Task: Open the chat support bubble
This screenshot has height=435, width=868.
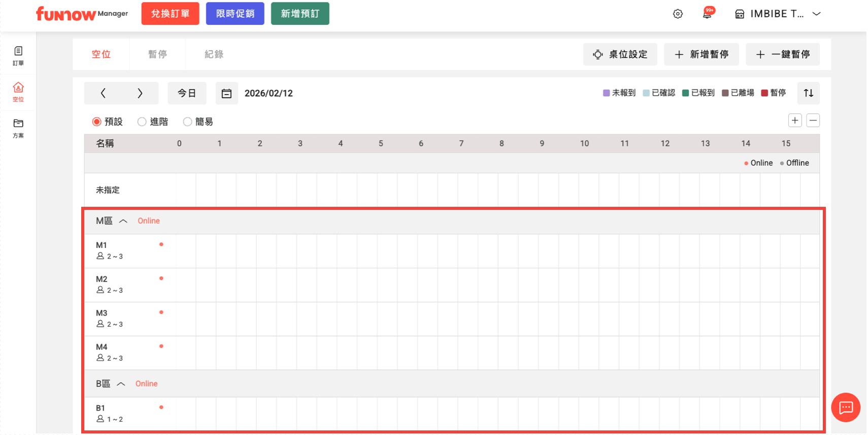Action: click(845, 407)
